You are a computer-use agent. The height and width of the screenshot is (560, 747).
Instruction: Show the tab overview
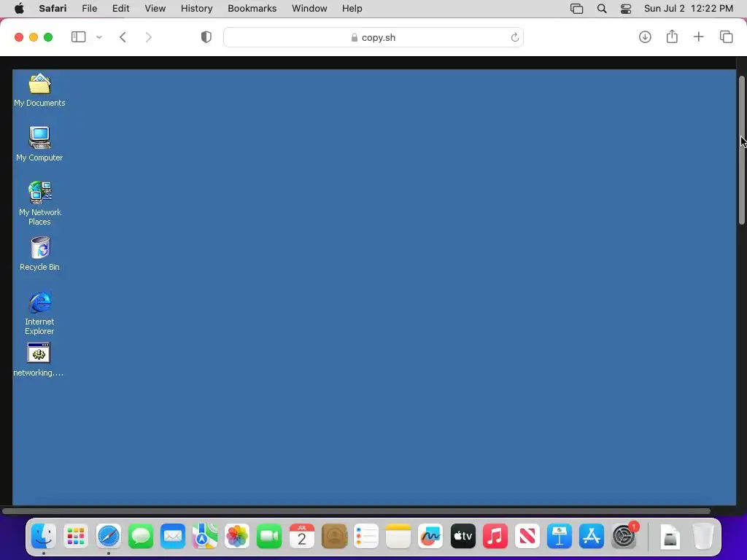click(726, 36)
